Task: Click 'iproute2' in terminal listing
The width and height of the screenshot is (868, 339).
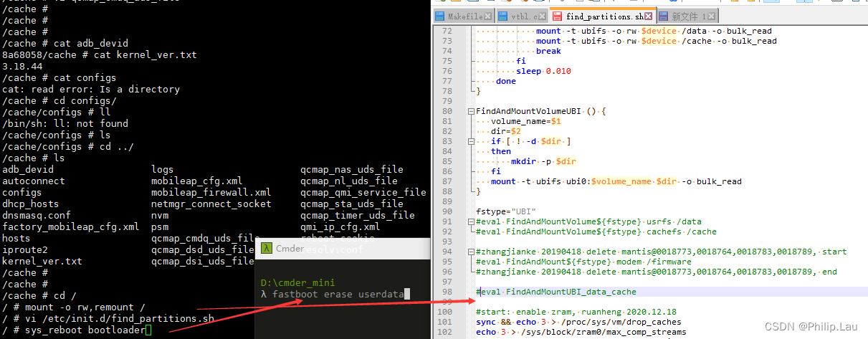Action: (25, 249)
